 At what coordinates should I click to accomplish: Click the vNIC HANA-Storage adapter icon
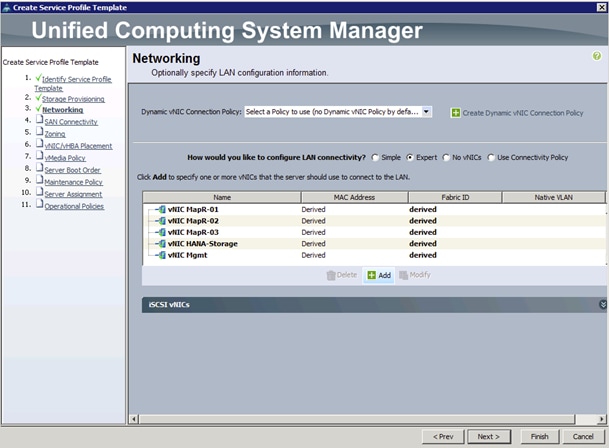(161, 244)
